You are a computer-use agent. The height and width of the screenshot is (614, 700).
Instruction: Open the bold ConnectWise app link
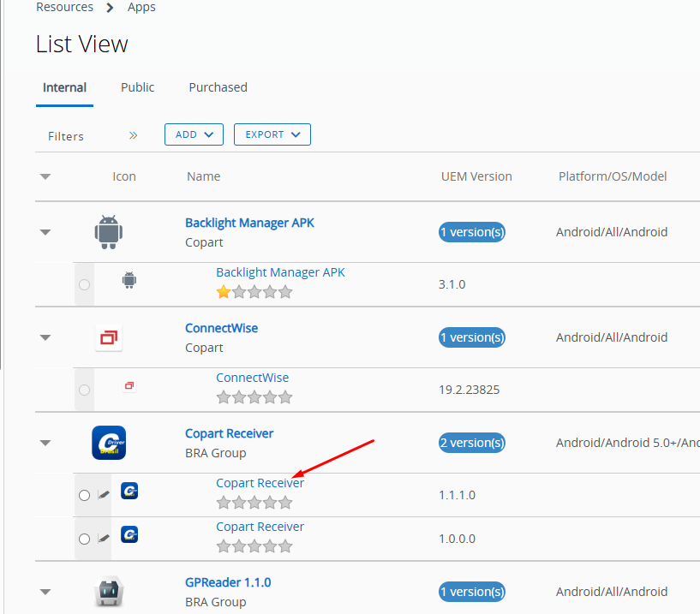(221, 328)
